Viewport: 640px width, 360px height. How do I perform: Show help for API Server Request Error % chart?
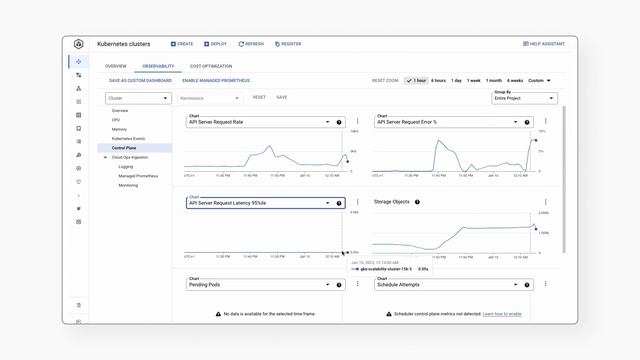527,122
